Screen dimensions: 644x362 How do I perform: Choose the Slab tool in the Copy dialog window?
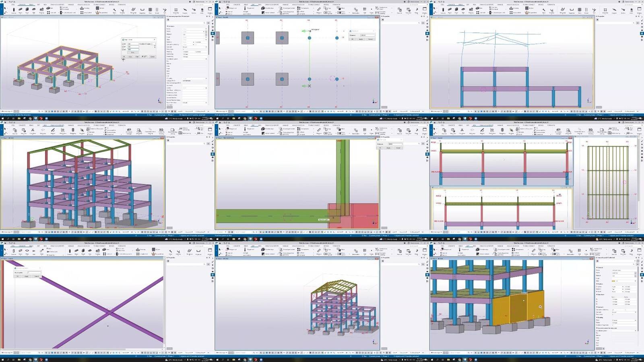tap(34, 10)
